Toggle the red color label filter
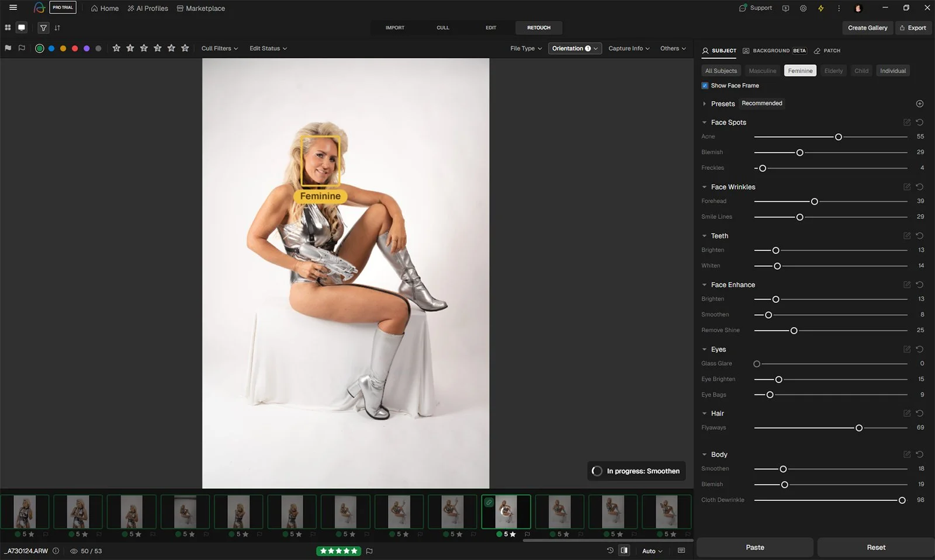Screen dimensions: 935x560 [x=75, y=48]
